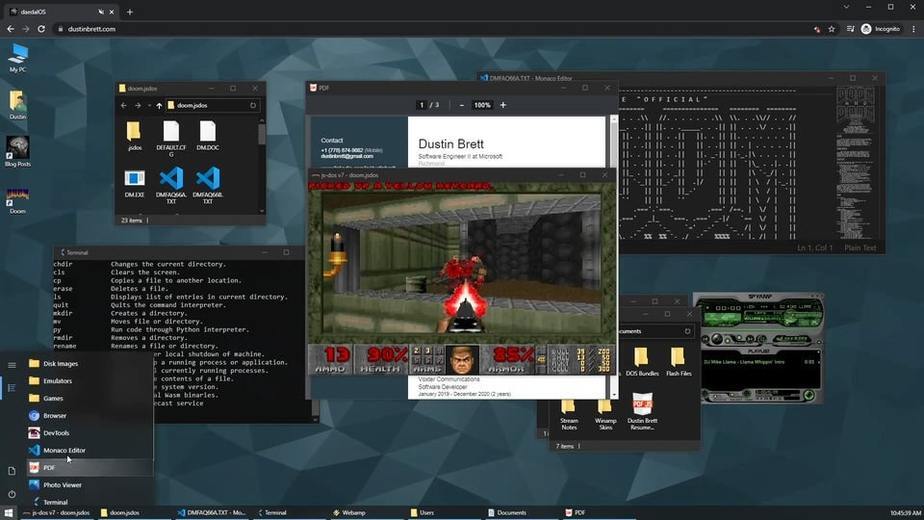Screen dimensions: 924x520
Task: Click the PDF page number field
Action: [421, 105]
